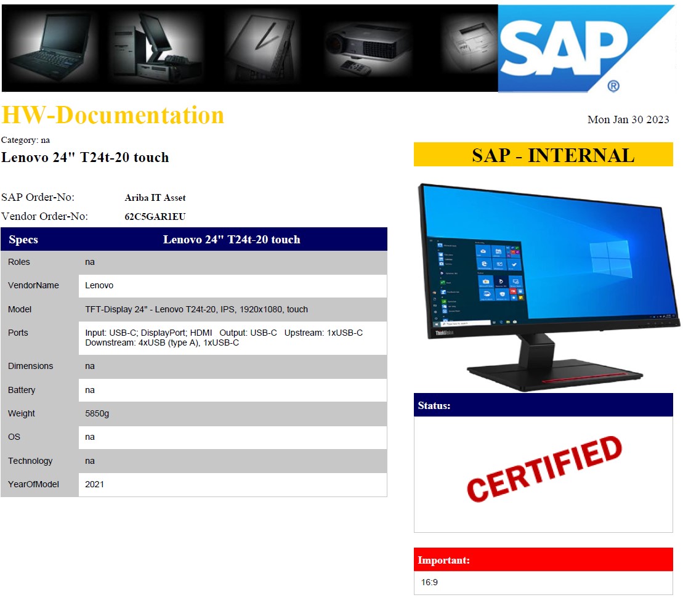
Task: Click the 16:9 note under Important
Action: click(429, 583)
